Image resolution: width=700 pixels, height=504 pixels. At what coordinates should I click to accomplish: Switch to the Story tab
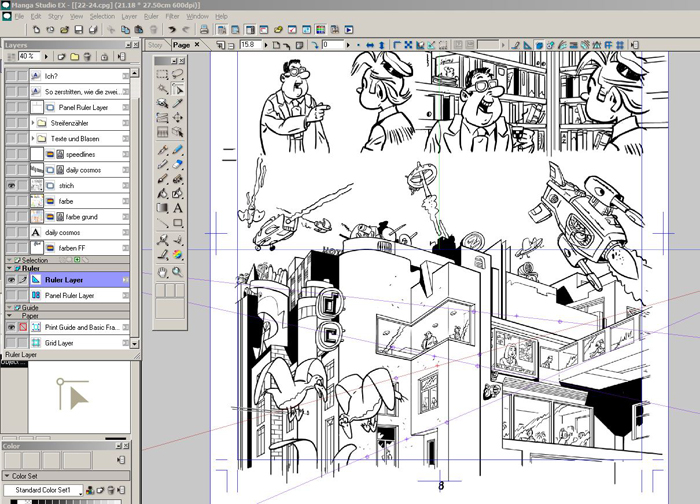click(x=155, y=45)
